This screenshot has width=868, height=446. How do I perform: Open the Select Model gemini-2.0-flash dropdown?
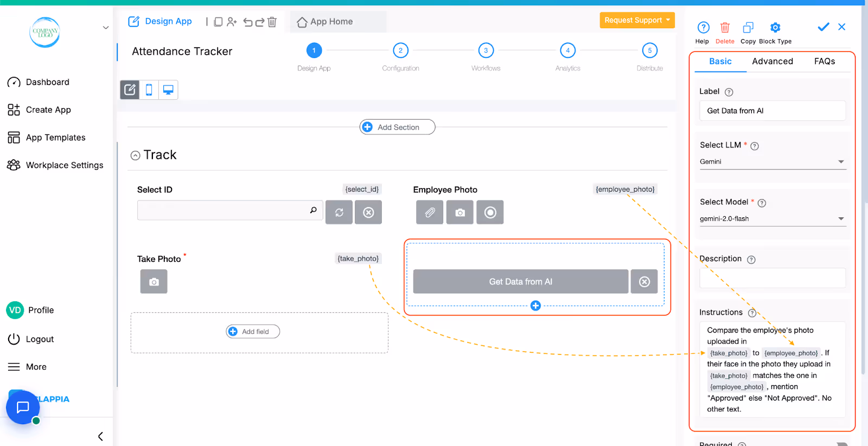(773, 219)
